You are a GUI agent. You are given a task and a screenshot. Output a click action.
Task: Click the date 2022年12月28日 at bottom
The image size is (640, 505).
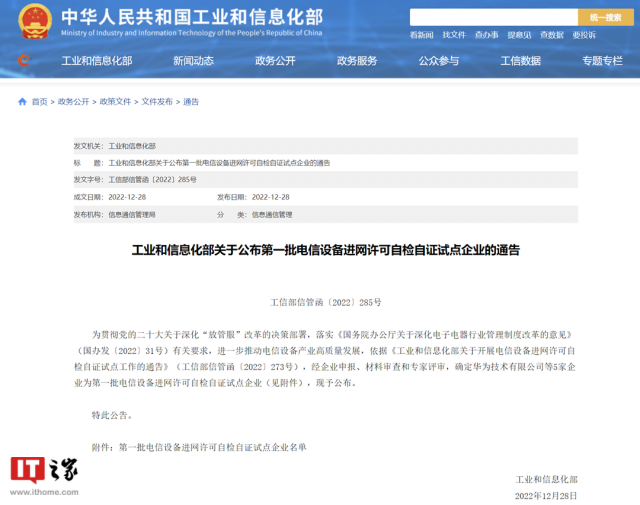click(x=546, y=496)
